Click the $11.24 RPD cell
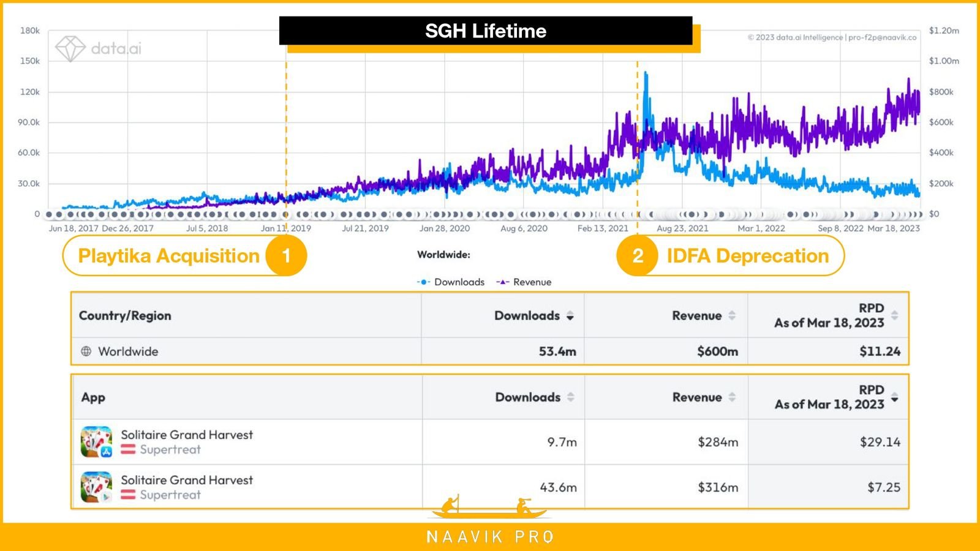 (880, 351)
